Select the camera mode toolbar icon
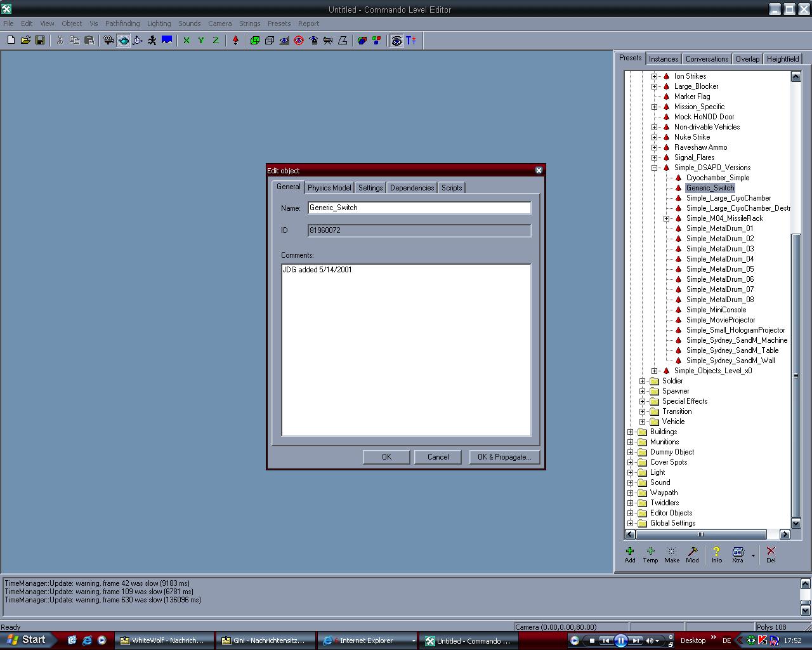 tap(108, 41)
